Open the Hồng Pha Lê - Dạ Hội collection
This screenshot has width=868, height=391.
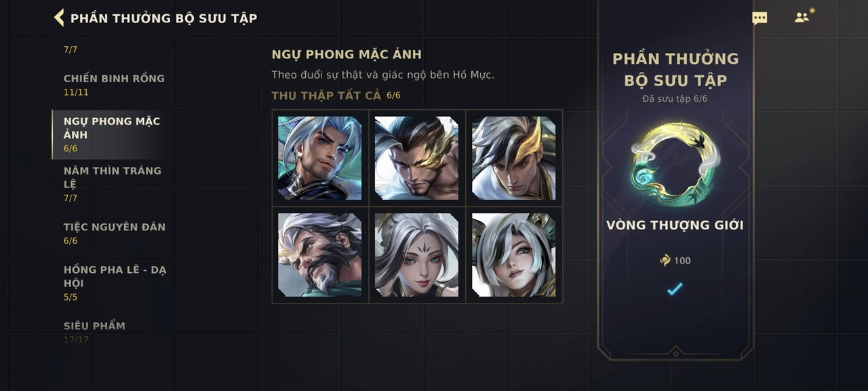114,283
